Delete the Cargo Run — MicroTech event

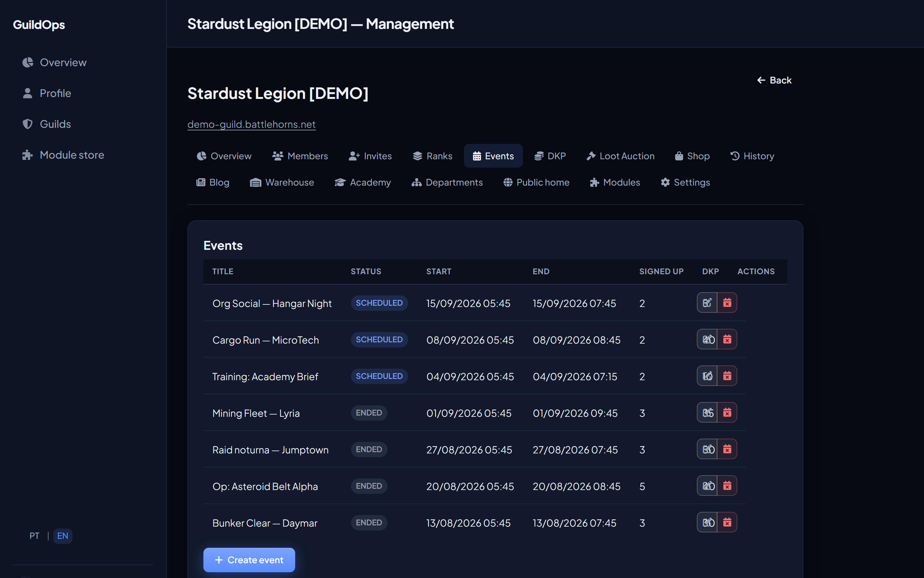click(727, 339)
